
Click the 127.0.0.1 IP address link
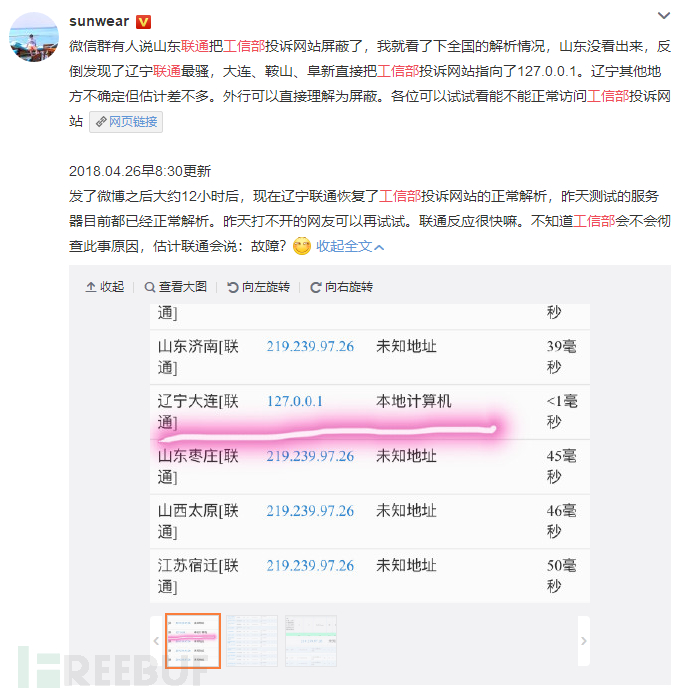click(295, 402)
